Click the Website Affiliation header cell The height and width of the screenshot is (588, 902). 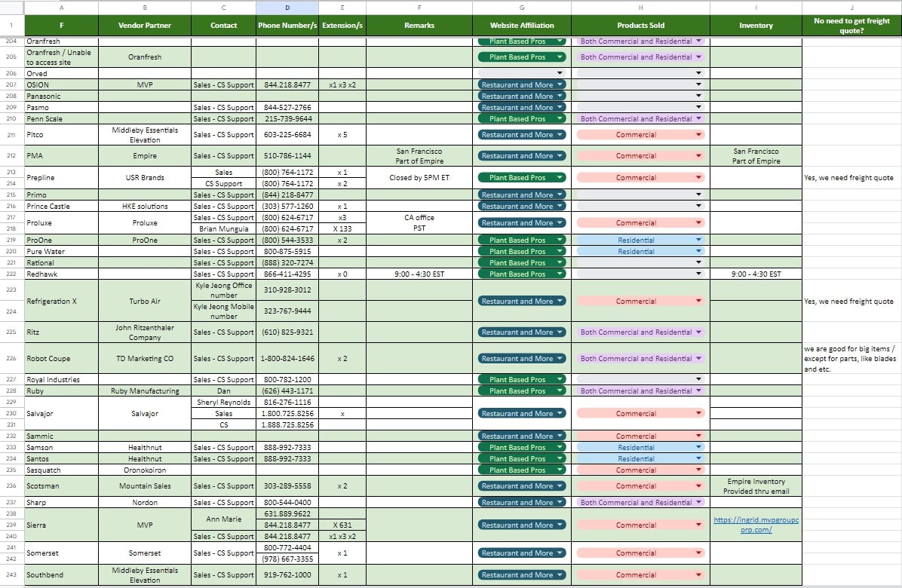[522, 26]
